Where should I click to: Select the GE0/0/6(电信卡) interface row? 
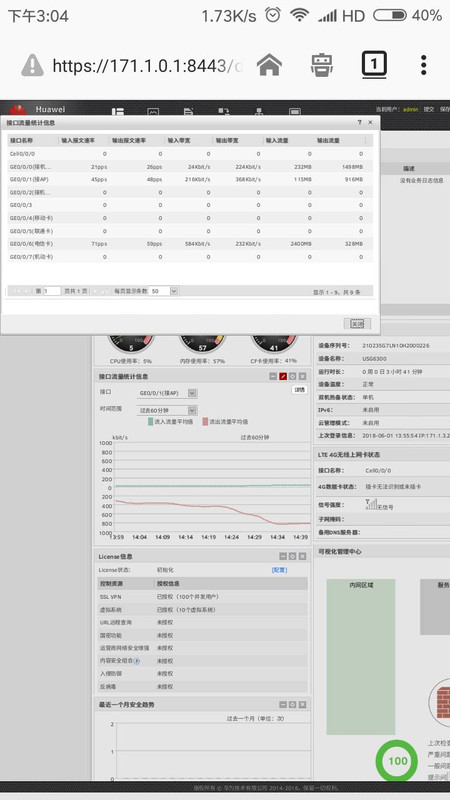[x=190, y=244]
